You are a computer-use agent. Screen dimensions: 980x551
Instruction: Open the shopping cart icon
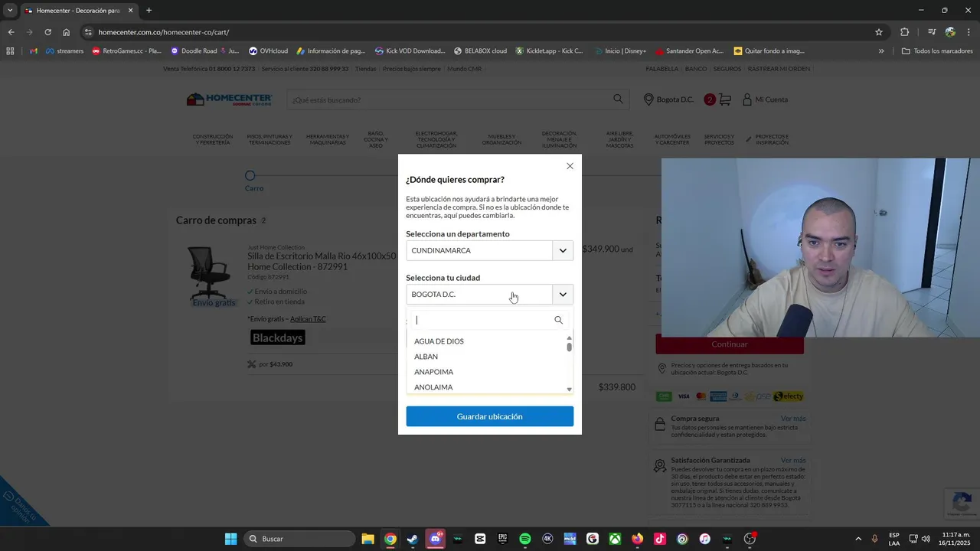pyautogui.click(x=724, y=99)
